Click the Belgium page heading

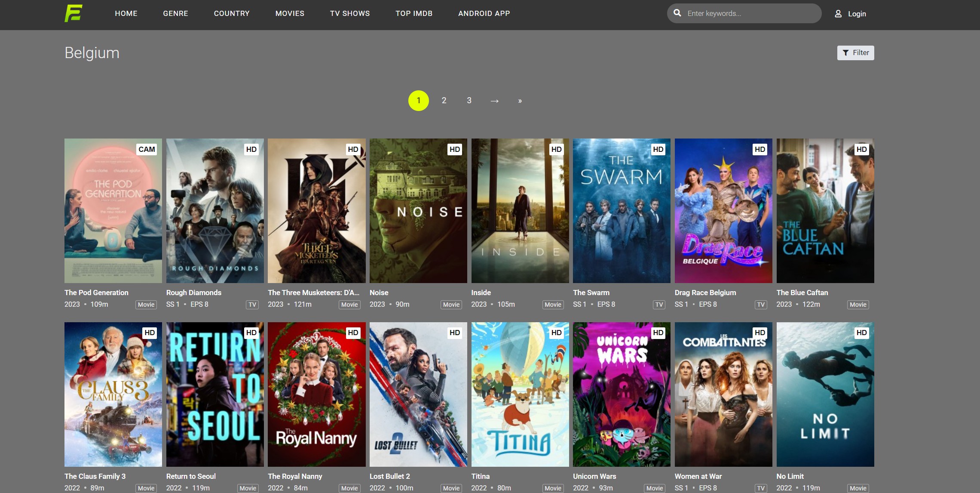tap(92, 53)
